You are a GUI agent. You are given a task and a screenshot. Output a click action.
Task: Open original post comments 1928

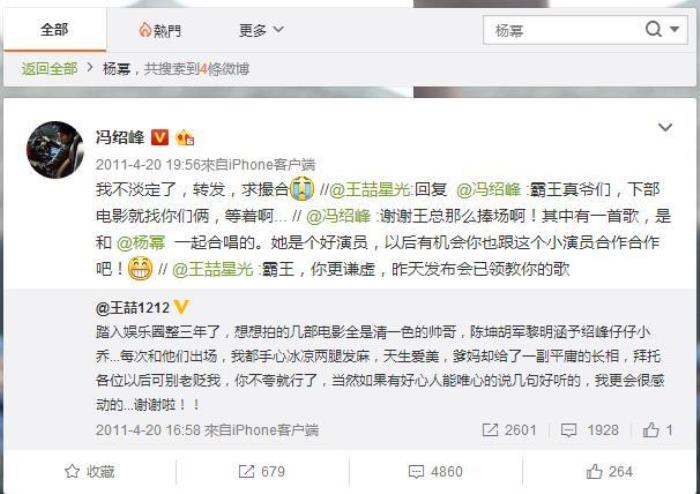[x=589, y=430]
